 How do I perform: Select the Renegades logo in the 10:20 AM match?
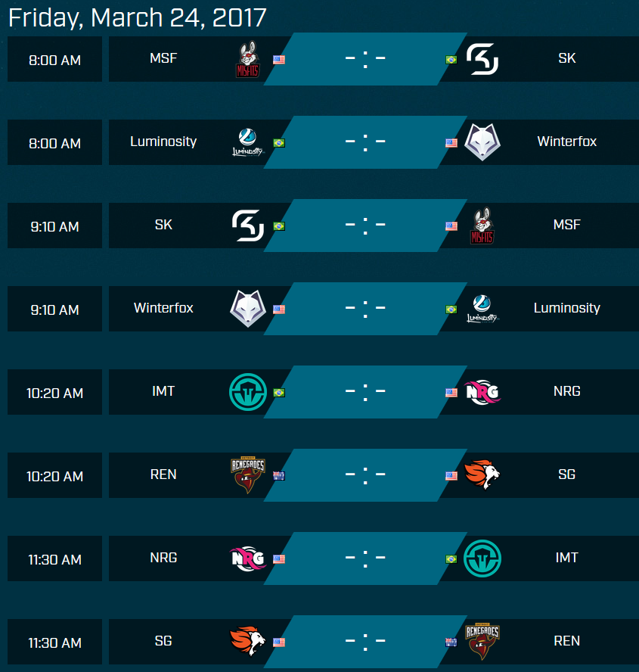click(248, 474)
